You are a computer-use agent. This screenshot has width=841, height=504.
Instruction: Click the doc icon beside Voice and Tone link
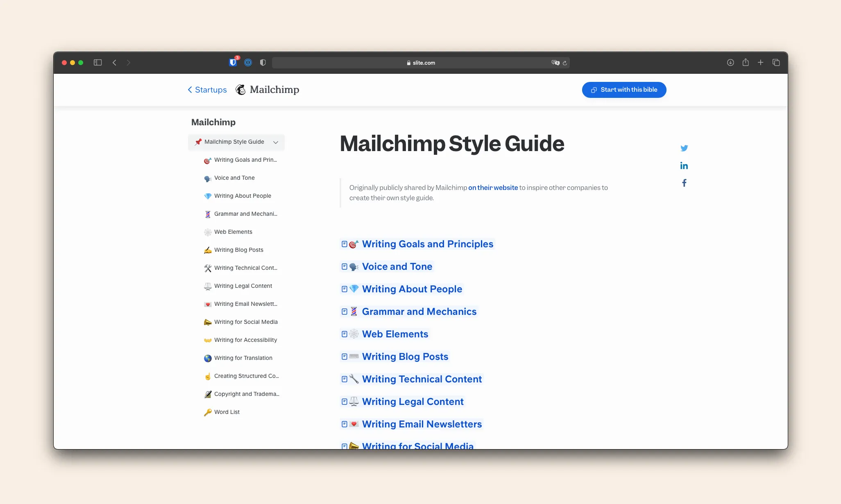tap(345, 267)
